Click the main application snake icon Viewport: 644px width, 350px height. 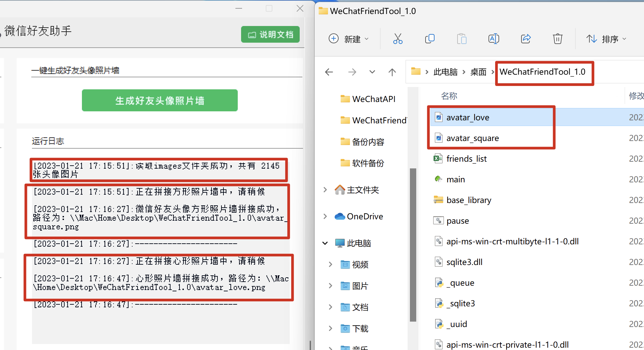tap(439, 179)
